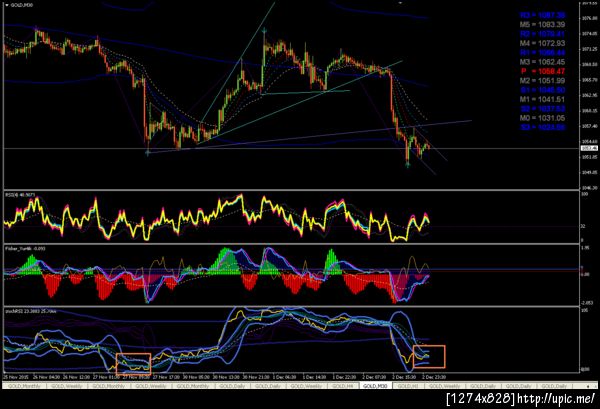Click the blue R3 resistance level label
The image size is (600, 409).
[x=542, y=15]
